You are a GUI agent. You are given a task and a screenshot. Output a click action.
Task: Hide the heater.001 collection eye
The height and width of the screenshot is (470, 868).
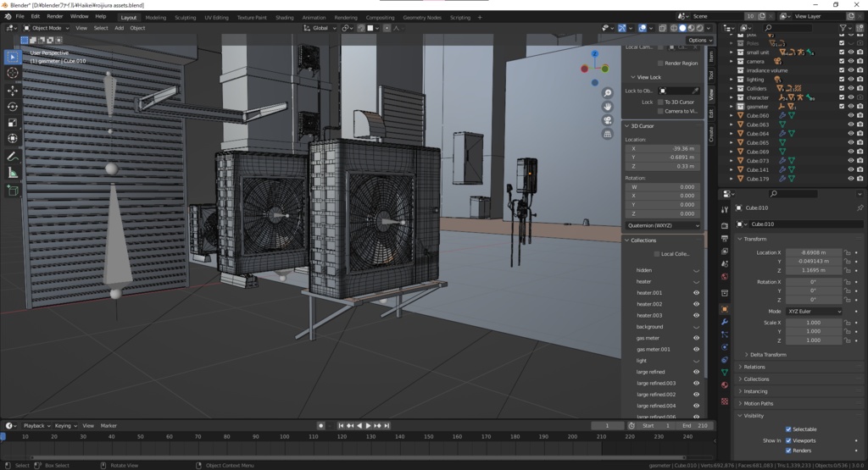(x=697, y=293)
